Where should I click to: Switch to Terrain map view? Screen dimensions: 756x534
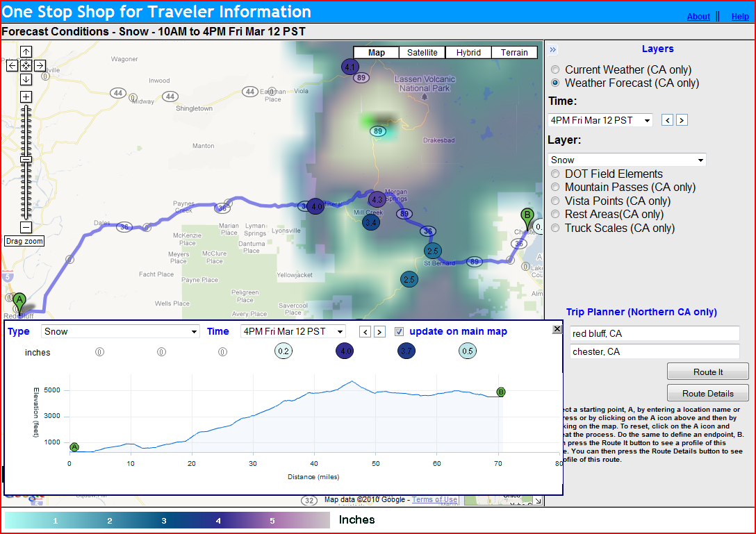click(x=514, y=53)
